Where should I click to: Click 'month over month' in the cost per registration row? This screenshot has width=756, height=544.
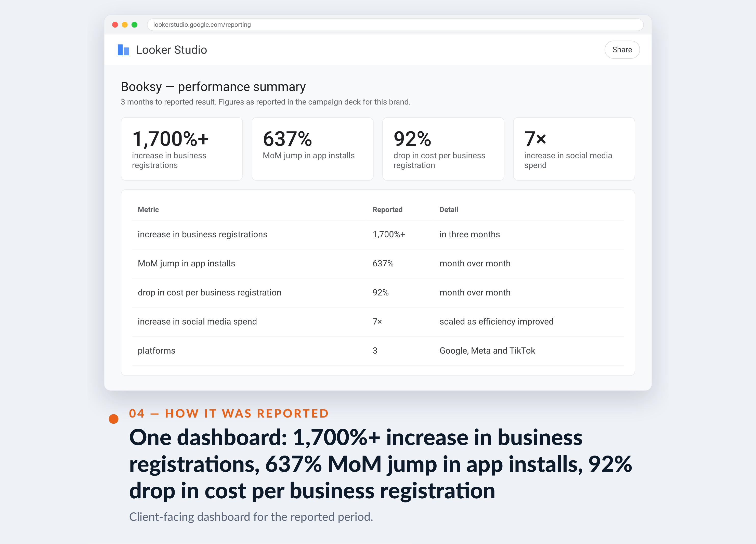[x=475, y=292]
